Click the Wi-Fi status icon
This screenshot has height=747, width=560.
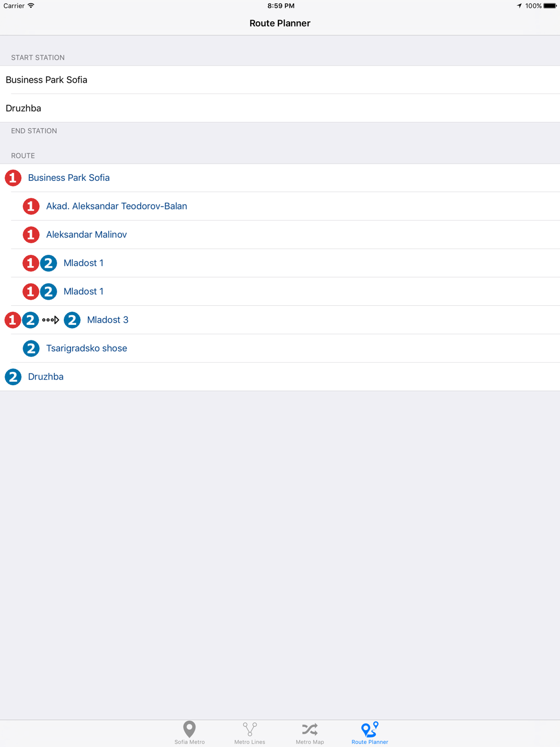31,6
